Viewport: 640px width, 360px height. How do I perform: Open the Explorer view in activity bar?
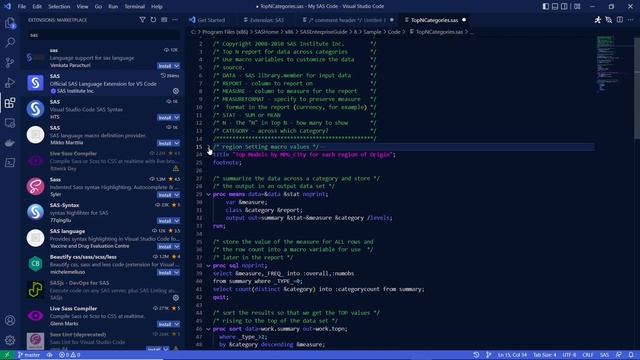tap(10, 23)
